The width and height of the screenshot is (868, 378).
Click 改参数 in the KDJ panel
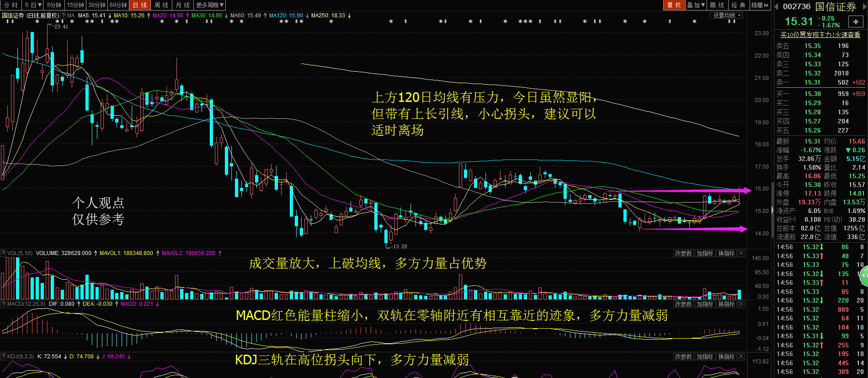684,357
